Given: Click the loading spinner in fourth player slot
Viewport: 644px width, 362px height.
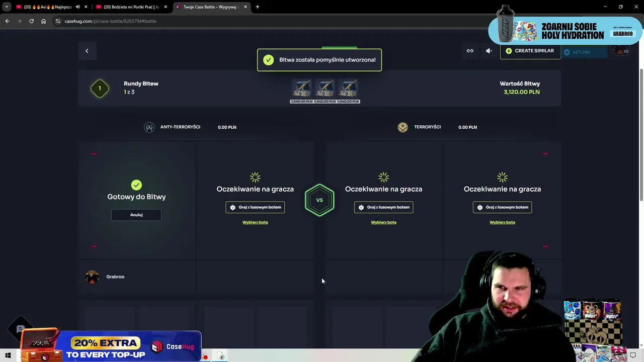Looking at the screenshot, I should [x=502, y=177].
